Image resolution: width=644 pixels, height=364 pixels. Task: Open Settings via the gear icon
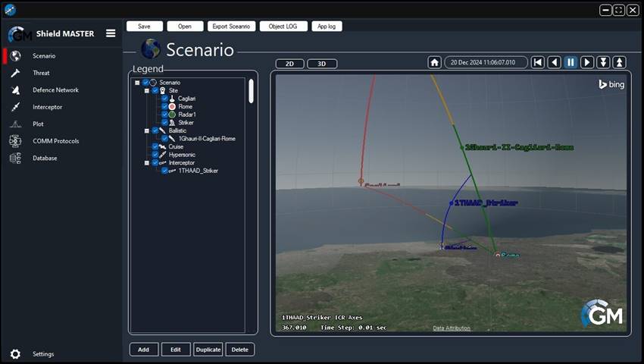pyautogui.click(x=15, y=354)
